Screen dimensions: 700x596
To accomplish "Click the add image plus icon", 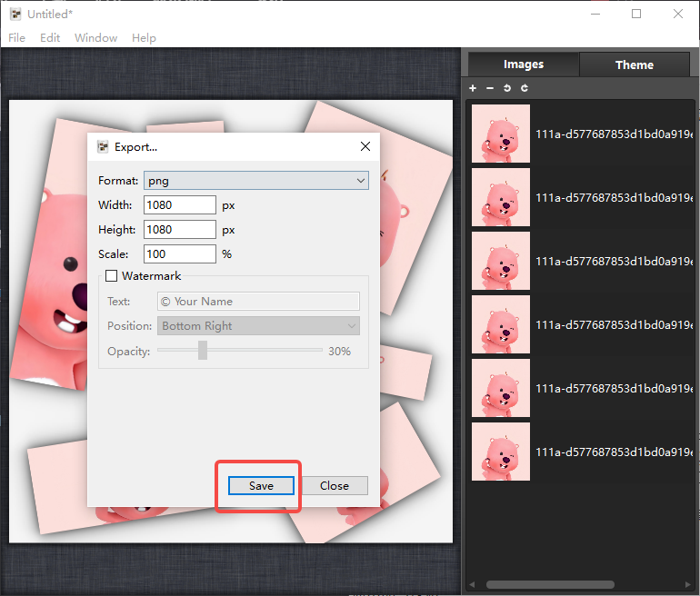I will coord(473,88).
